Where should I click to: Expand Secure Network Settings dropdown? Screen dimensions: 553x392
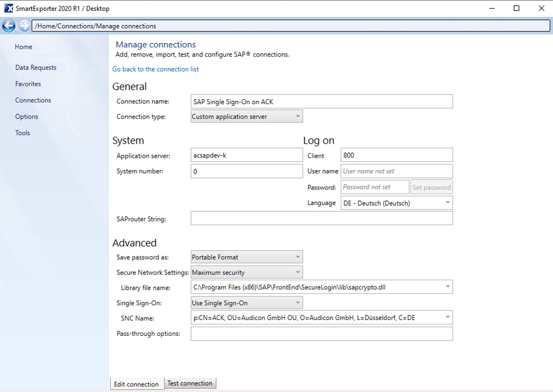click(x=247, y=272)
